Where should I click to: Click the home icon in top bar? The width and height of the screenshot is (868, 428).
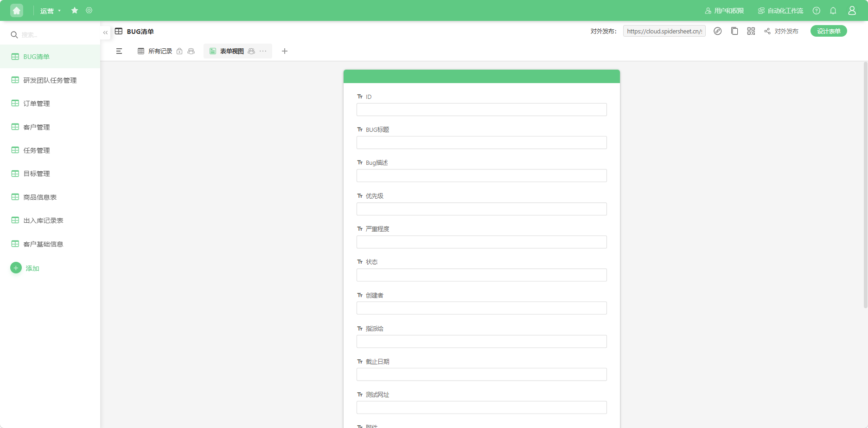(x=17, y=10)
